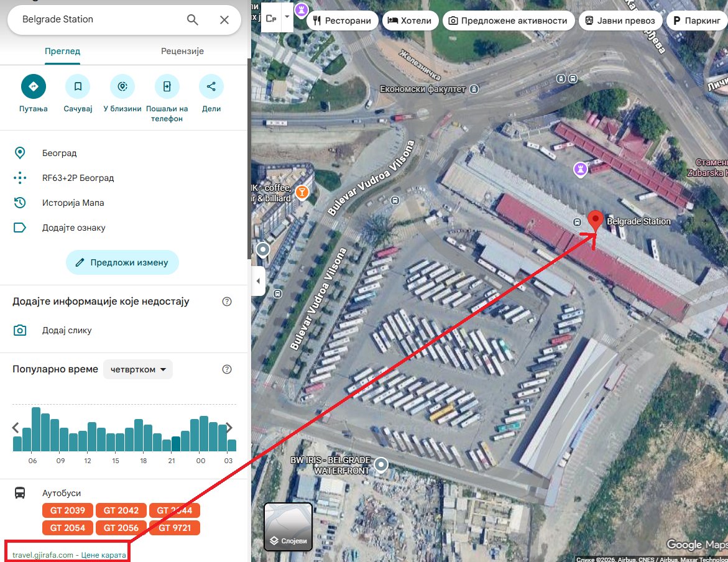This screenshot has height=562, width=728.
Task: Open help icon beside Популарно време
Action: tap(227, 369)
